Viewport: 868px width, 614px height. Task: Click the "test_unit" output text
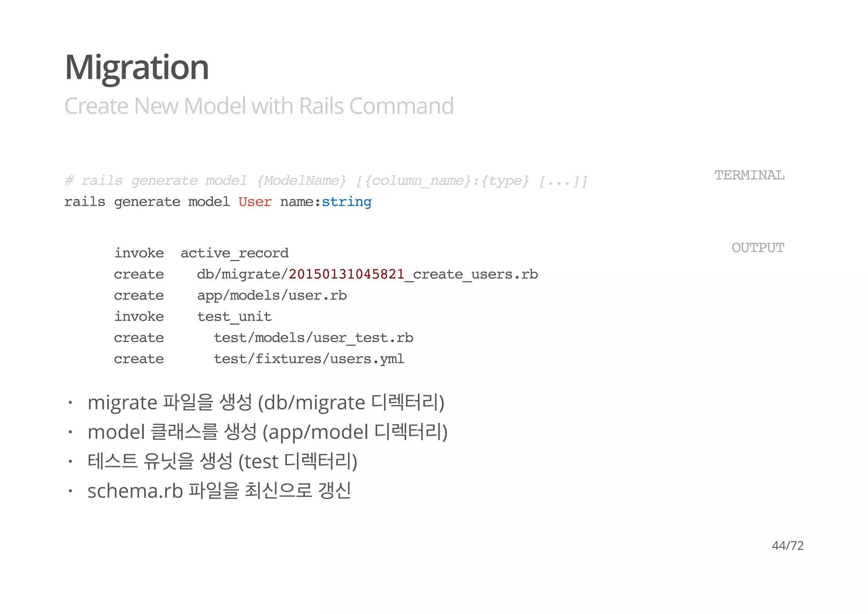click(x=234, y=317)
